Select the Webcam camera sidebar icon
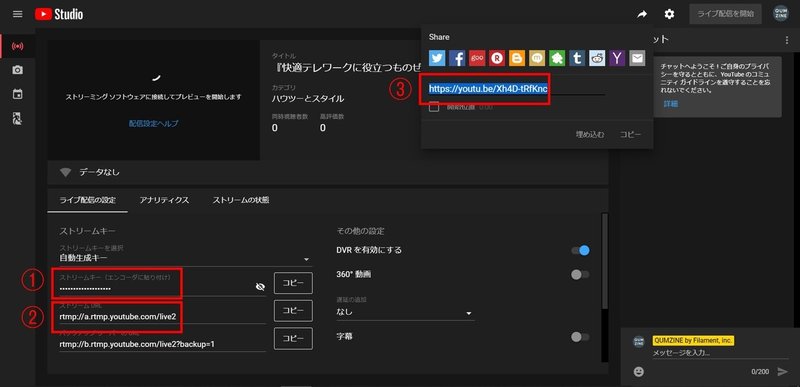The height and width of the screenshot is (387, 800). [x=17, y=70]
